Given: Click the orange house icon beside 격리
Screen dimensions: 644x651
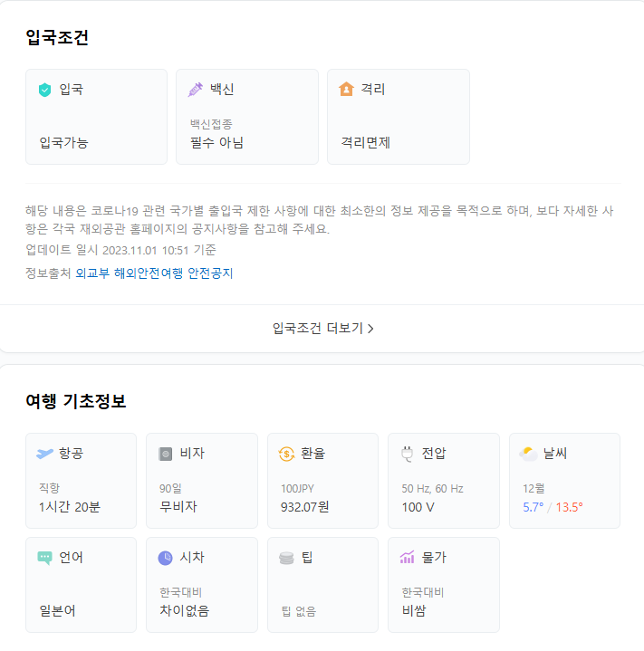Looking at the screenshot, I should tap(346, 89).
